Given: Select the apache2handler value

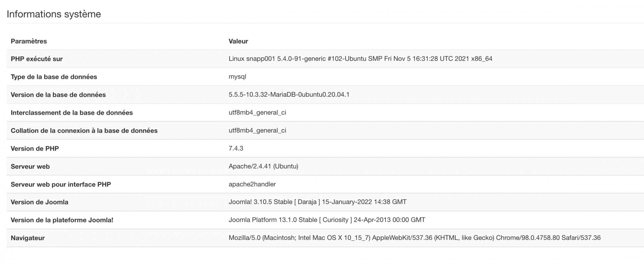Looking at the screenshot, I should coord(252,184).
